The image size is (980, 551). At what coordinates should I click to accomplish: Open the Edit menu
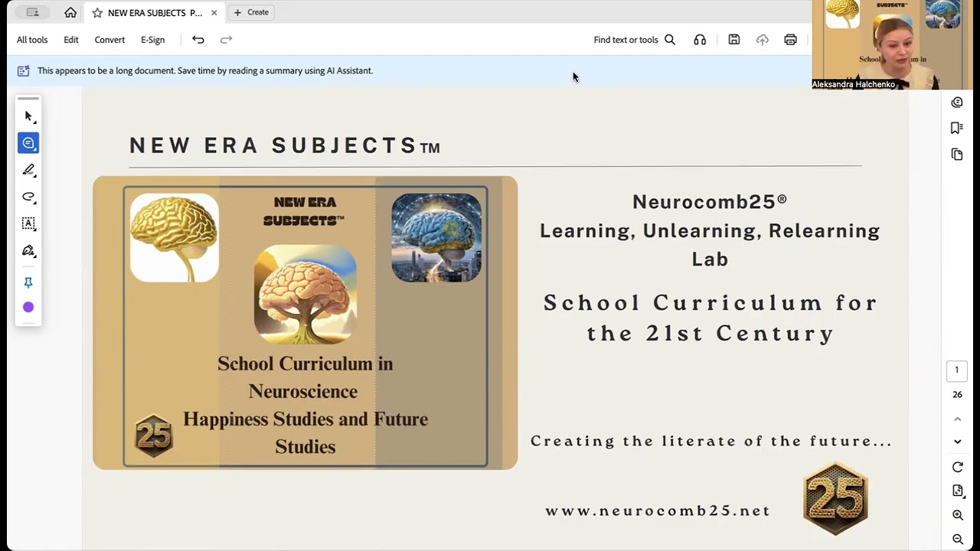[x=71, y=40]
